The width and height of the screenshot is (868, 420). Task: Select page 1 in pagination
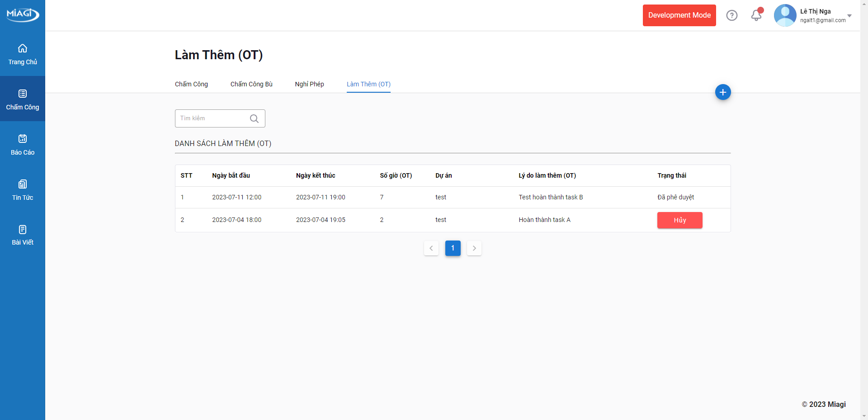(453, 248)
